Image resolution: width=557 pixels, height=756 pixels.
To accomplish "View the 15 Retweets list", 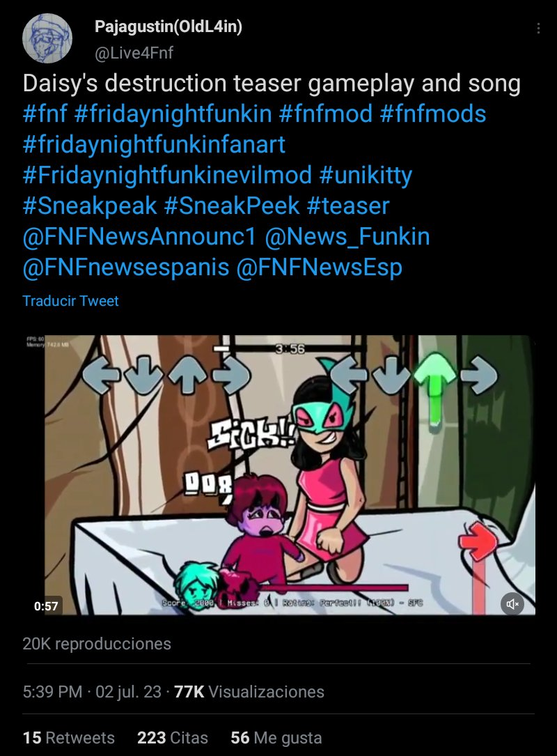I will pos(68,738).
